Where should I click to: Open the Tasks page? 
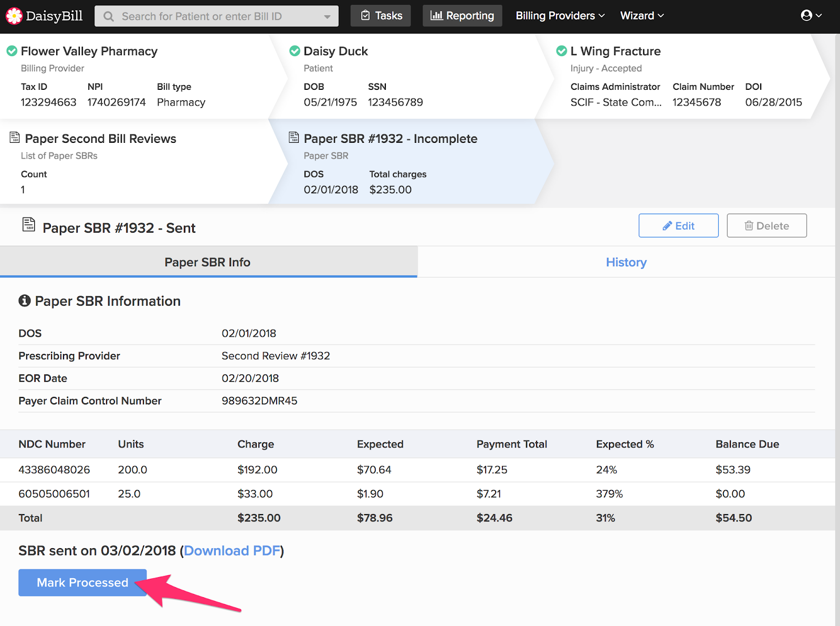[381, 16]
